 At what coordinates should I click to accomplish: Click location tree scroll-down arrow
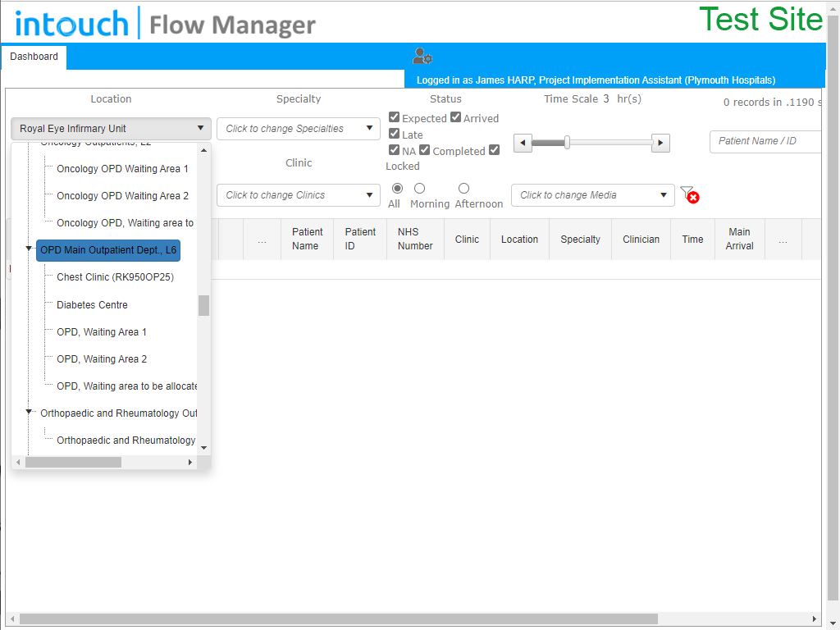click(x=203, y=448)
